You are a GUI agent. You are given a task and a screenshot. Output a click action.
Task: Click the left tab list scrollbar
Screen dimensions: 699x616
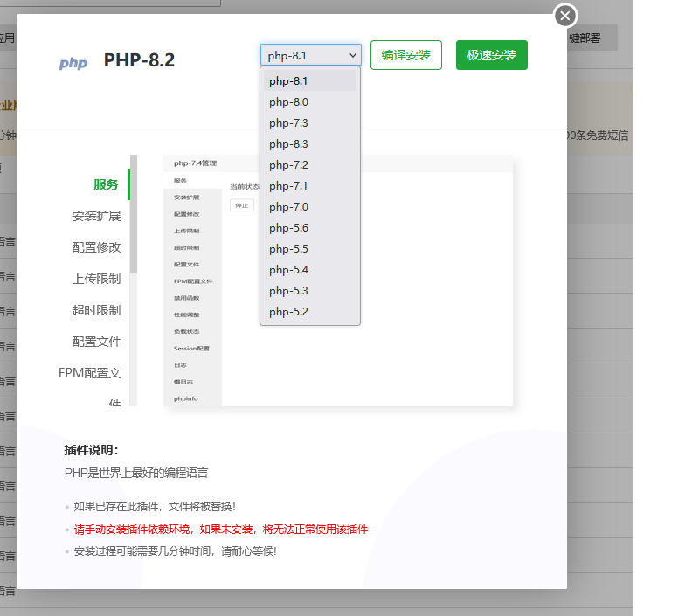(134, 214)
